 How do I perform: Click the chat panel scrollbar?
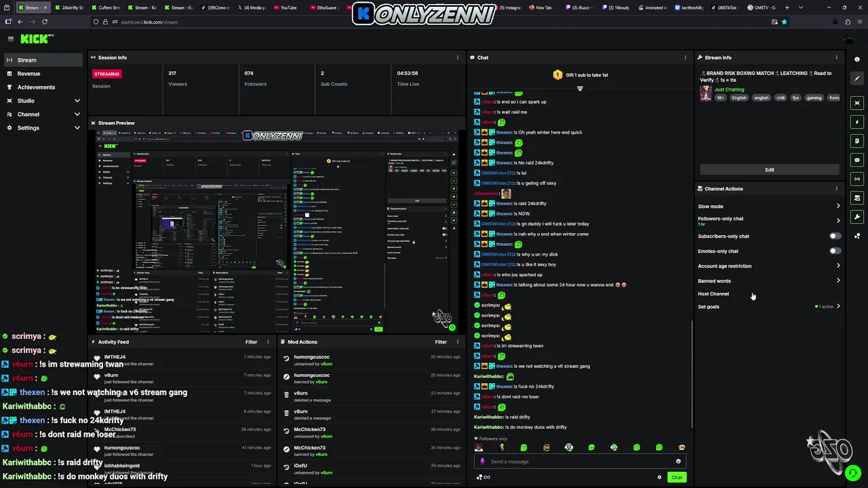click(691, 373)
